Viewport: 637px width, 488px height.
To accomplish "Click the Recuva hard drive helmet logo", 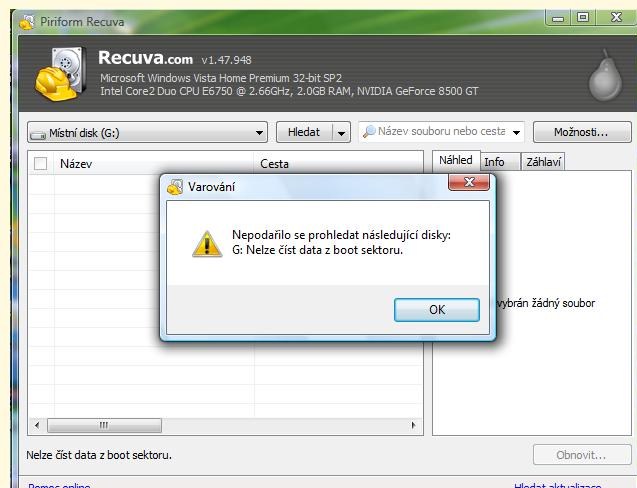I will click(x=61, y=74).
